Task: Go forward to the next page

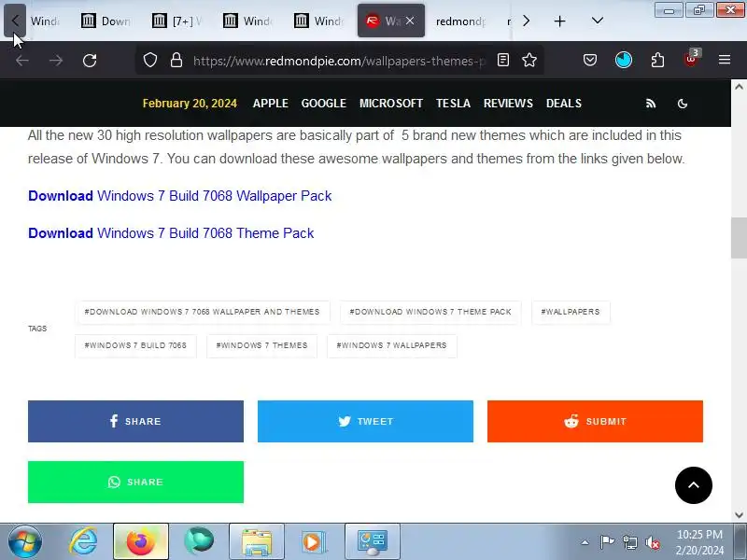Action: [x=56, y=61]
